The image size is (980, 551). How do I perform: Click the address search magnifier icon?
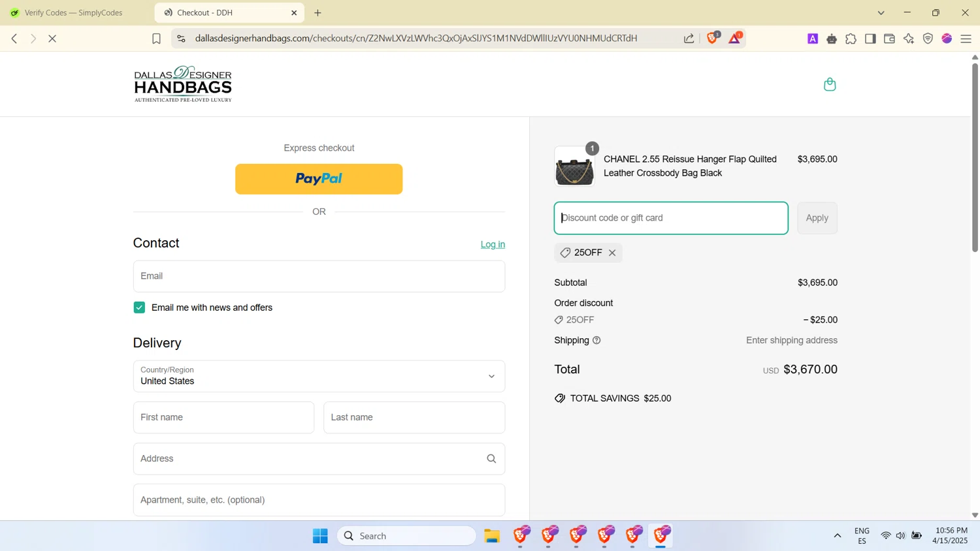[x=491, y=459]
